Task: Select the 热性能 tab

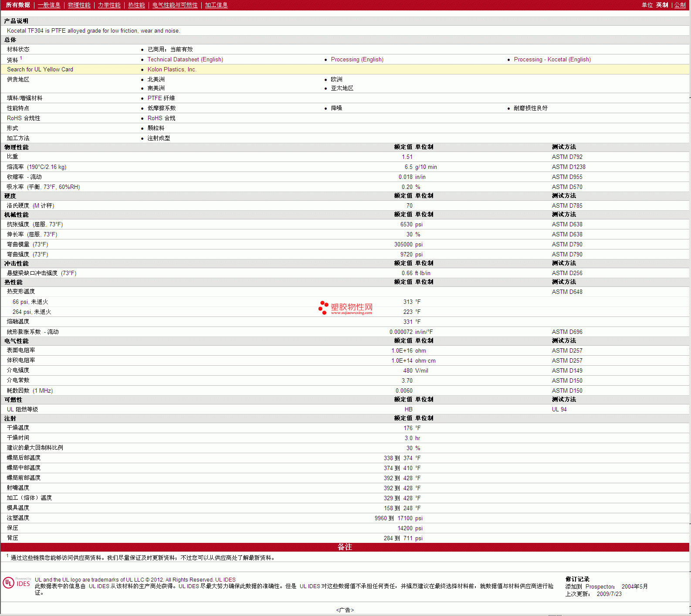Action: click(136, 5)
